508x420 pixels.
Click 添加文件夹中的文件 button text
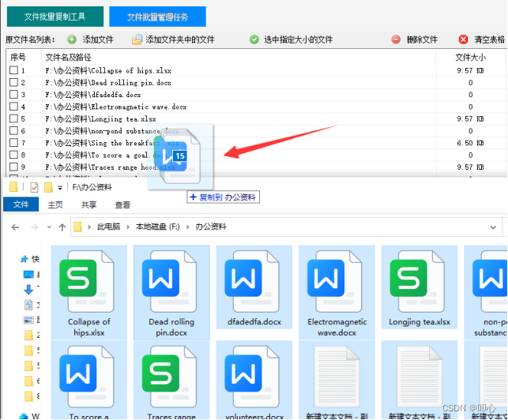tap(180, 39)
